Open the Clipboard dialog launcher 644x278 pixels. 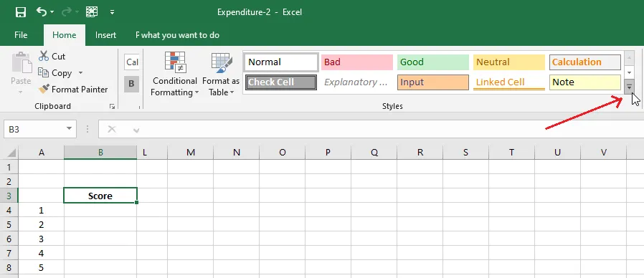[x=112, y=106]
